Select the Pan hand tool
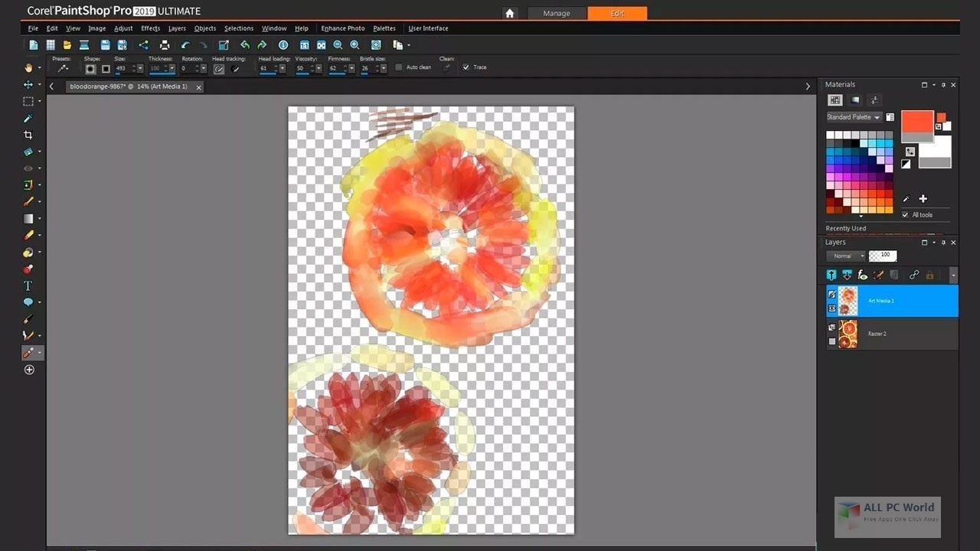The height and width of the screenshot is (551, 980). click(28, 68)
